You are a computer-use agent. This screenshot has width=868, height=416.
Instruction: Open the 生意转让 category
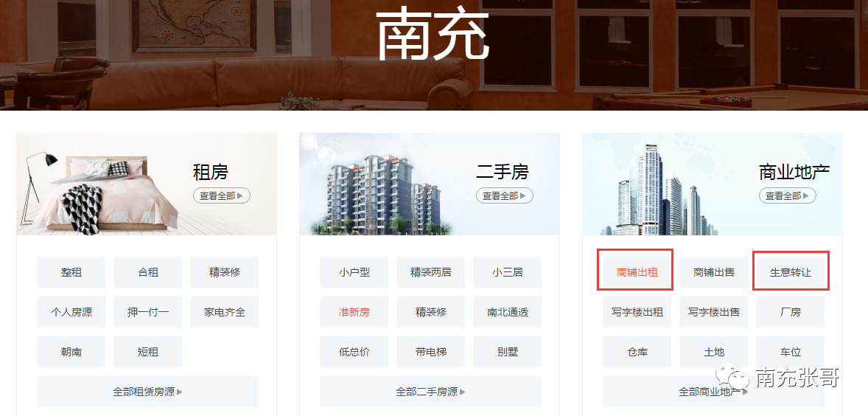click(791, 272)
